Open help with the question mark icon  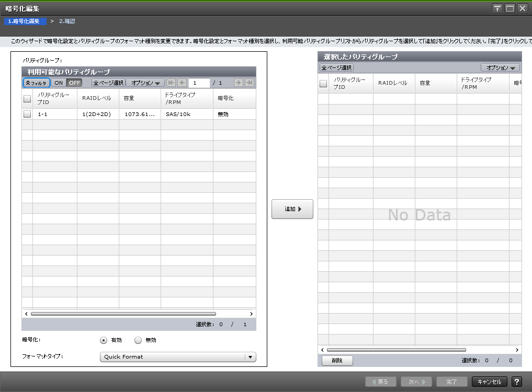coord(517,382)
